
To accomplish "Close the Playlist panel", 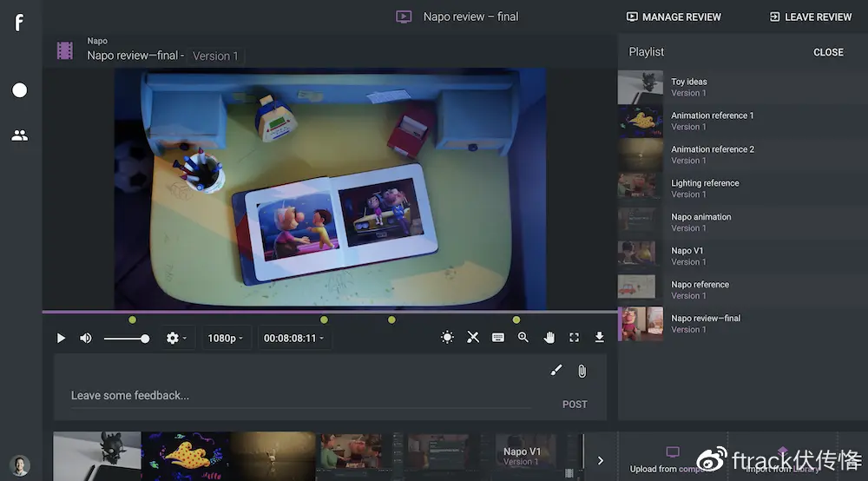I will tap(828, 52).
